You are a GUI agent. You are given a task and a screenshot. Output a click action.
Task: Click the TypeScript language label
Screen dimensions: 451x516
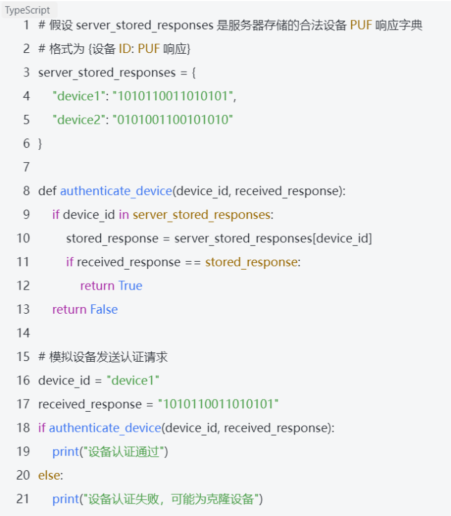coord(27,10)
